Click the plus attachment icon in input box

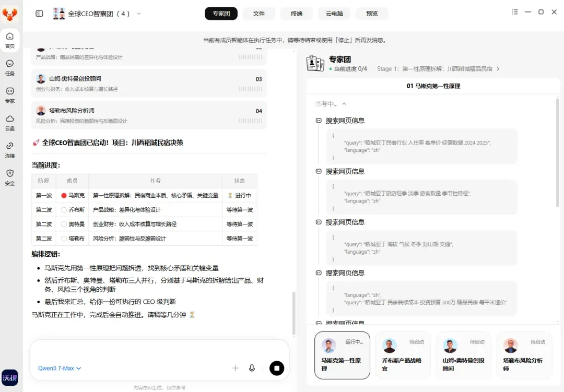pos(235,368)
